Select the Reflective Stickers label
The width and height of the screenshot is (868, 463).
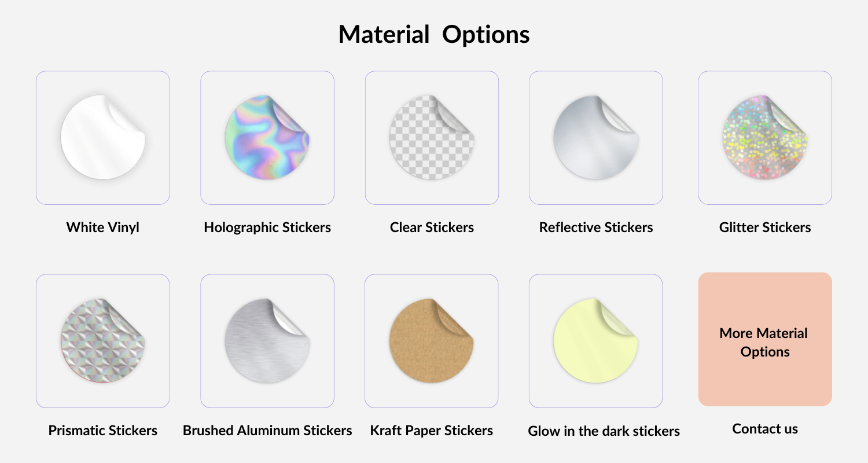[x=595, y=227]
